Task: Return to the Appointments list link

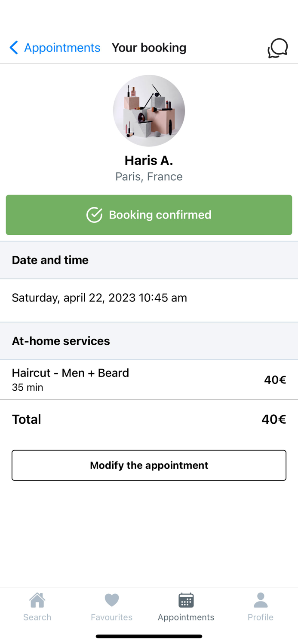Action: tap(62, 48)
